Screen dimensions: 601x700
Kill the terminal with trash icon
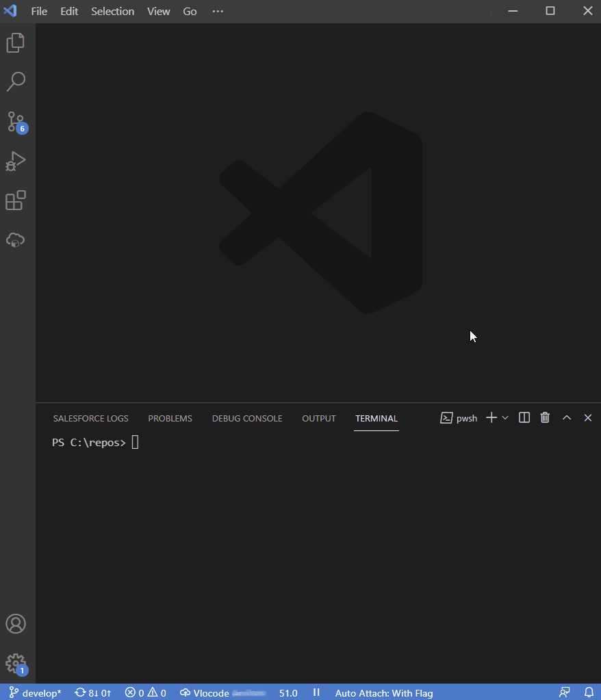545,418
